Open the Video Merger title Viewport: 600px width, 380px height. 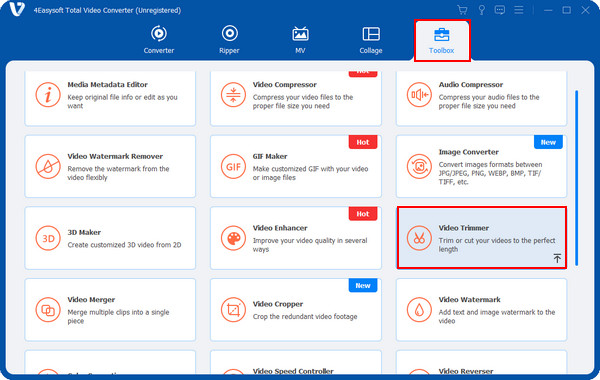(x=91, y=300)
